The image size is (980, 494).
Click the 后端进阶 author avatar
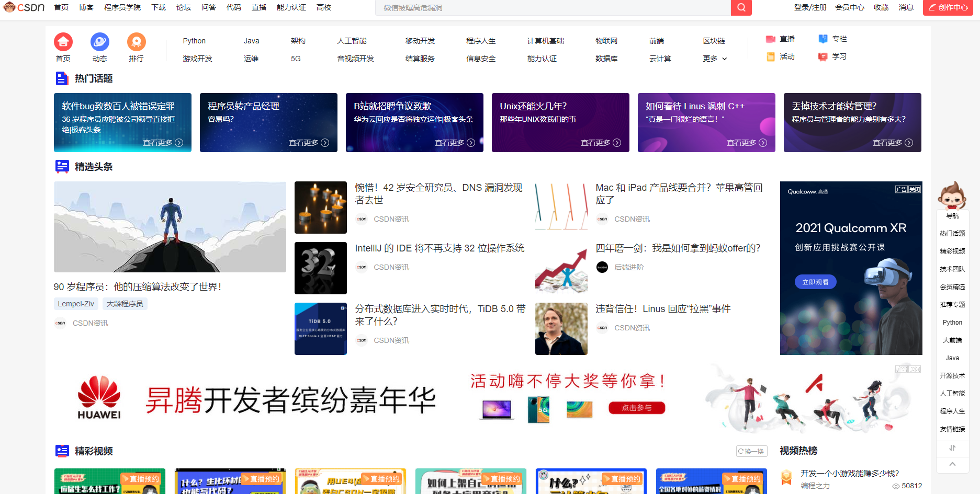602,267
